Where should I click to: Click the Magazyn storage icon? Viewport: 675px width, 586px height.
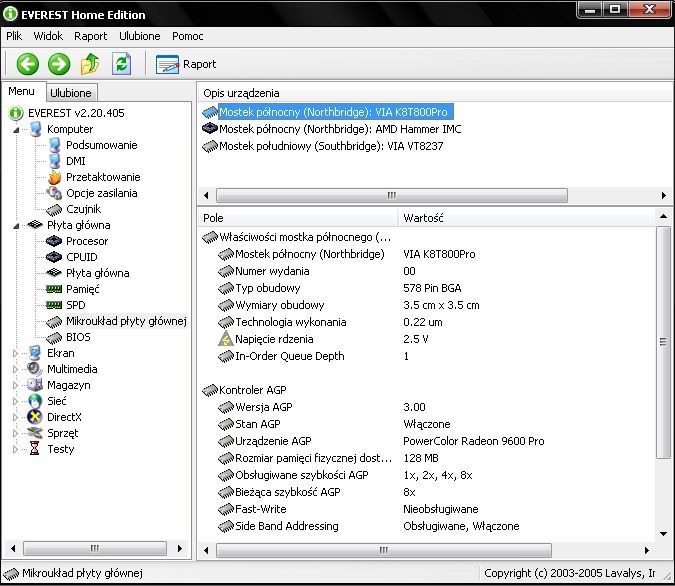(35, 385)
